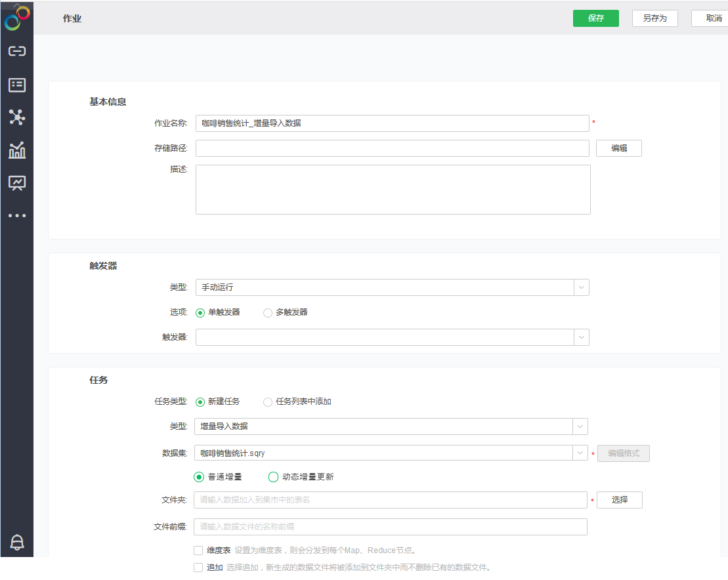This screenshot has height=580, width=728.
Task: Click the 基本信息 section heading
Action: (108, 102)
